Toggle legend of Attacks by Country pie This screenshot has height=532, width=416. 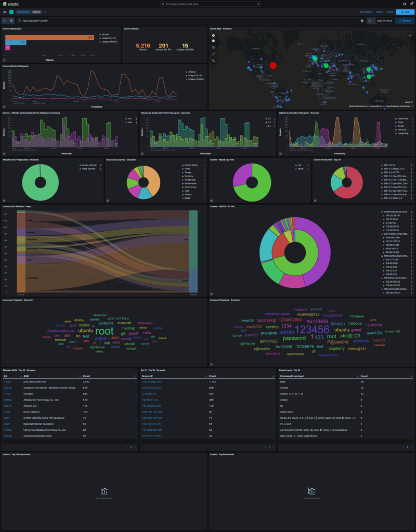point(108,201)
